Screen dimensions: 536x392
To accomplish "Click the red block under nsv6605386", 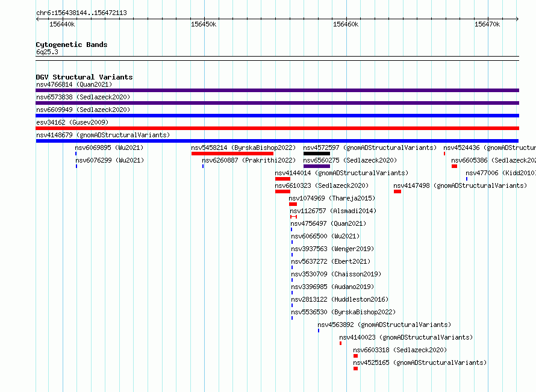I will [x=454, y=166].
